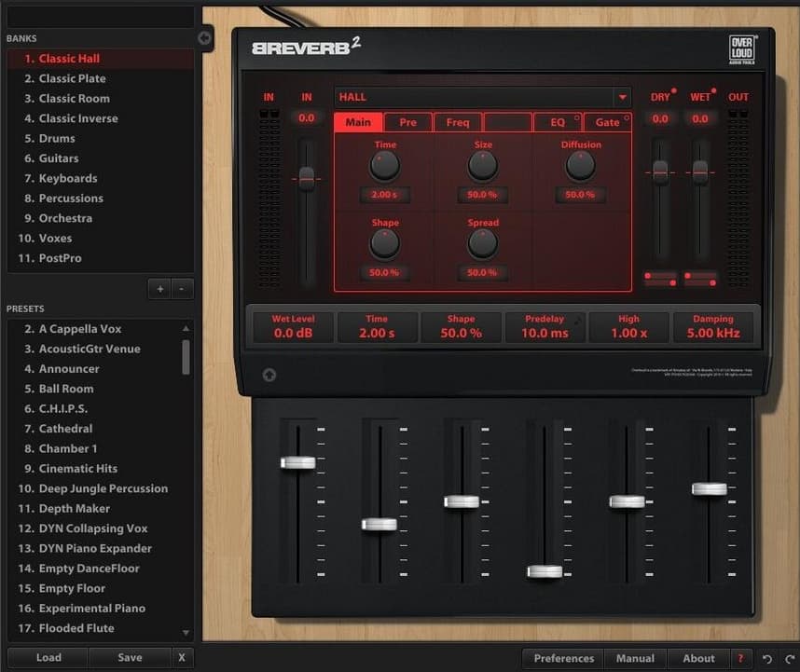Select the Cinematic Hits preset

pos(94,469)
